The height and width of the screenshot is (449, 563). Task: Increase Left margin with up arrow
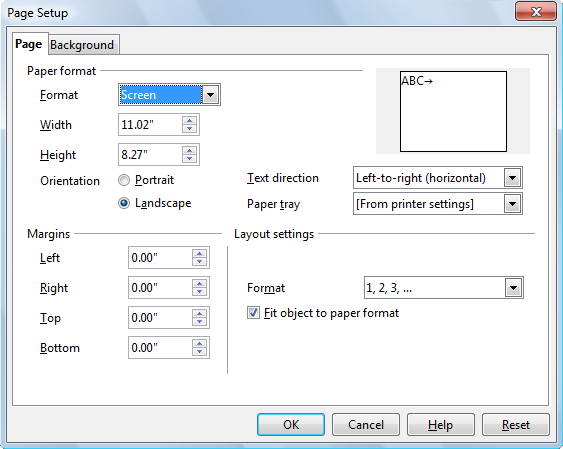pos(200,253)
